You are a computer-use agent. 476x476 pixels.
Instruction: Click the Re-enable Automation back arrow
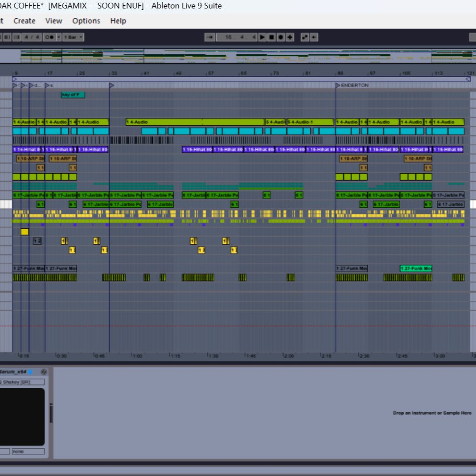[x=314, y=37]
